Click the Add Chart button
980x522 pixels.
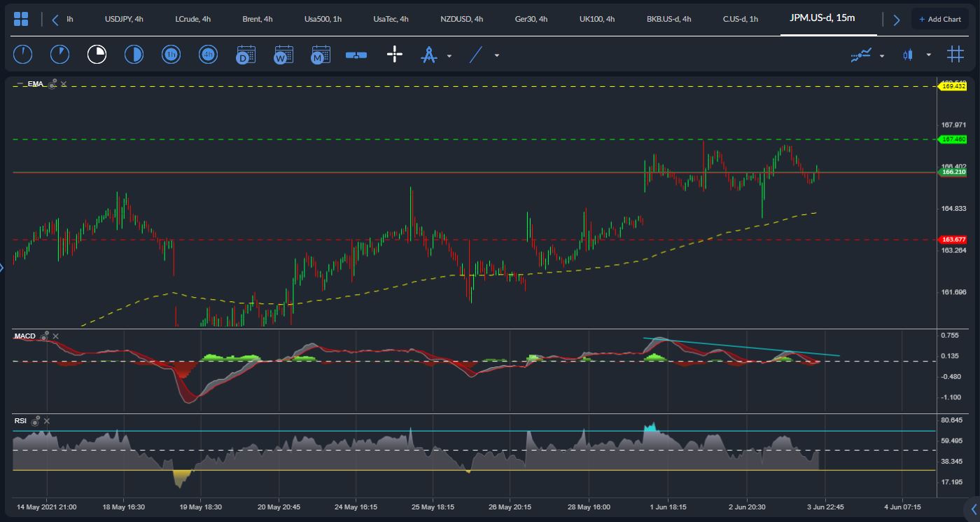pyautogui.click(x=940, y=19)
